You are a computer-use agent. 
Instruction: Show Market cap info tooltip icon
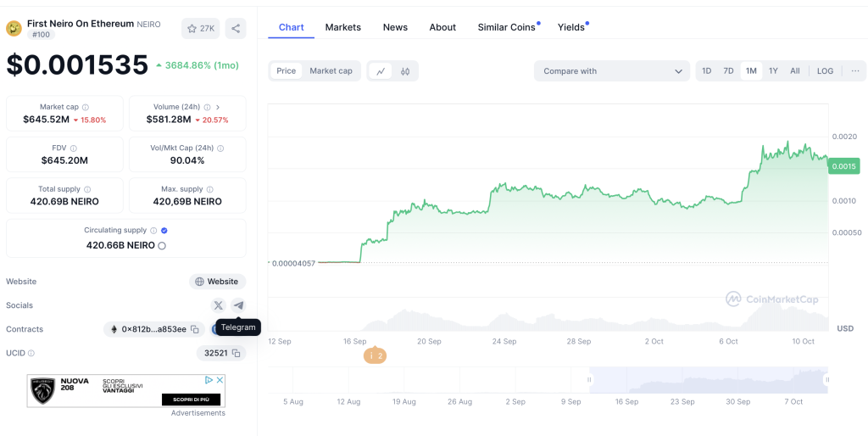tap(86, 107)
